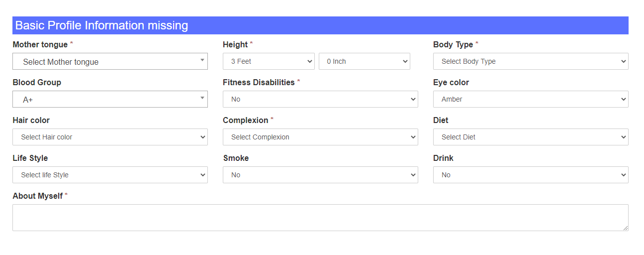Click the Mother tongue field label
644x255 pixels.
point(40,45)
